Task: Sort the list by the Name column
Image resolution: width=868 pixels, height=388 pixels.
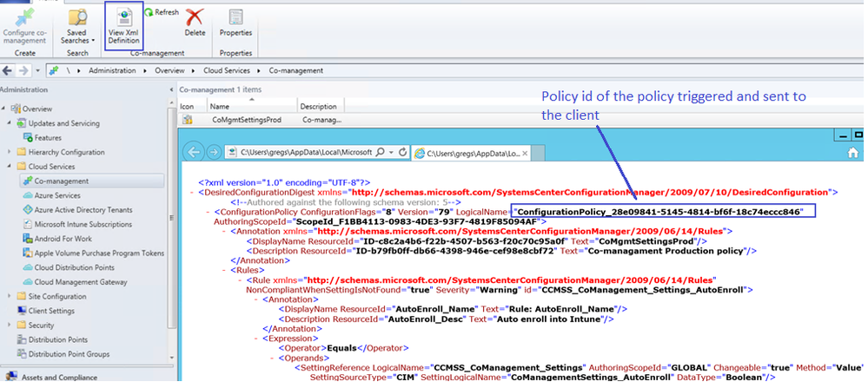Action: pyautogui.click(x=251, y=106)
